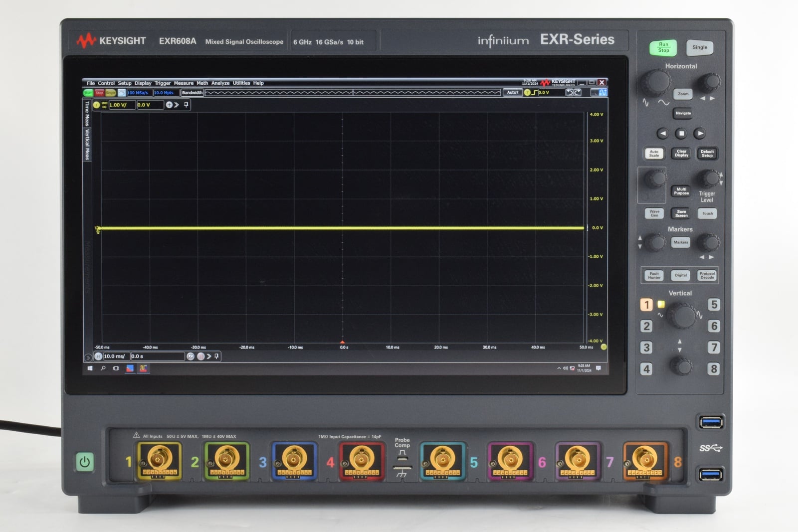The height and width of the screenshot is (532, 798).
Task: Click the horizontal delay 0.0 s field
Action: point(158,356)
